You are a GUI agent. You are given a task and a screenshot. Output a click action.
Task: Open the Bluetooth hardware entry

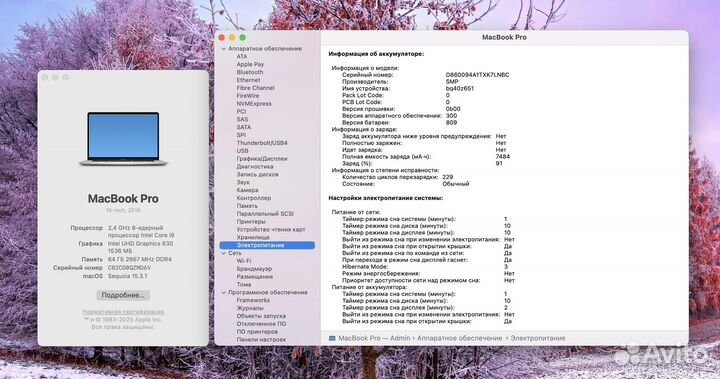(250, 72)
